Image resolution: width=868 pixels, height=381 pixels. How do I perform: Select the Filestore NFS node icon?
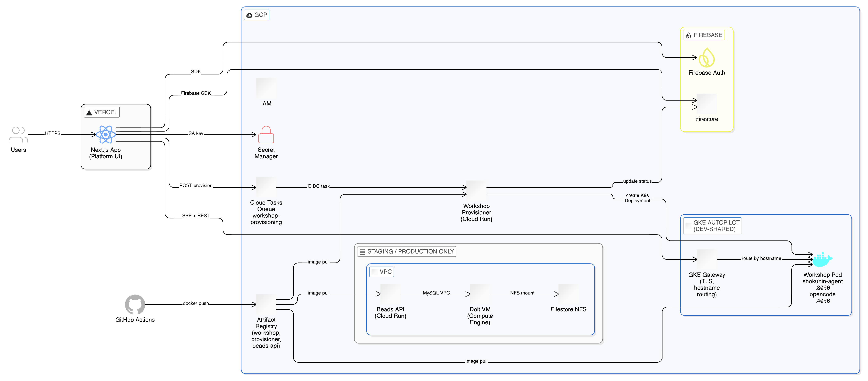click(568, 294)
